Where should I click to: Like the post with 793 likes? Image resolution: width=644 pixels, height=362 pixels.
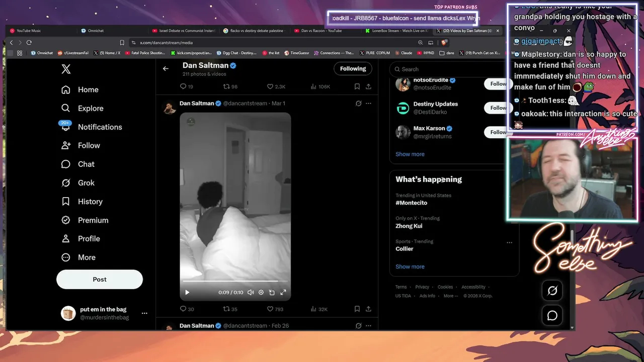275,309
